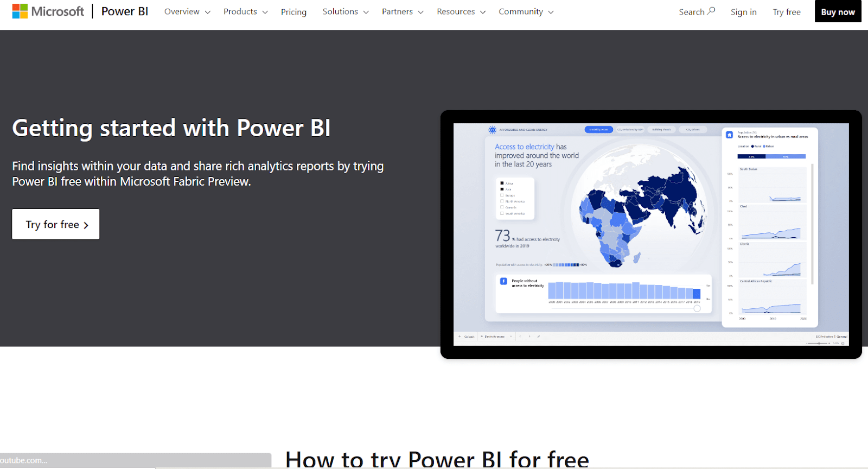Expand the Solutions navigation menu
Viewport: 868px width, 469px height.
tap(346, 11)
